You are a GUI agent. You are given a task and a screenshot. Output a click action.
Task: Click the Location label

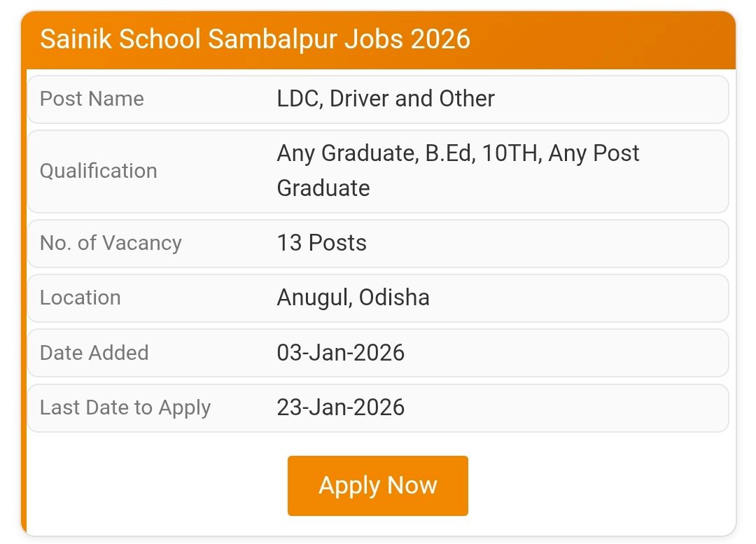[80, 298]
